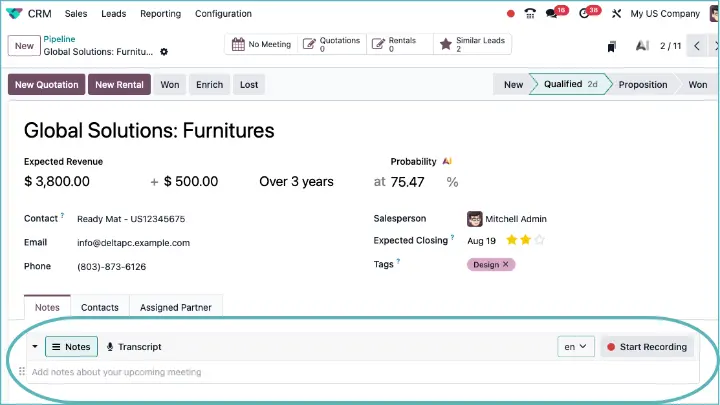Click the Expected Closing help question mark
Viewport: 720px width, 405px height.
click(x=452, y=237)
